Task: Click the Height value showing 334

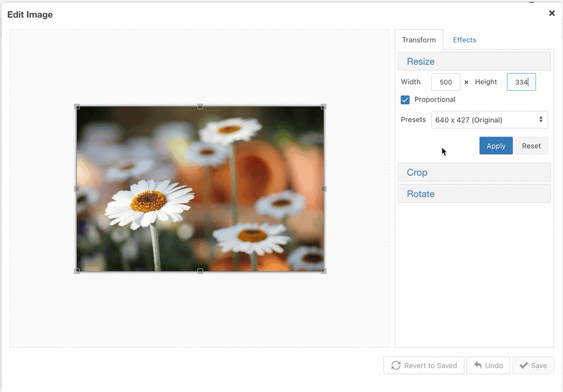Action: [x=521, y=81]
